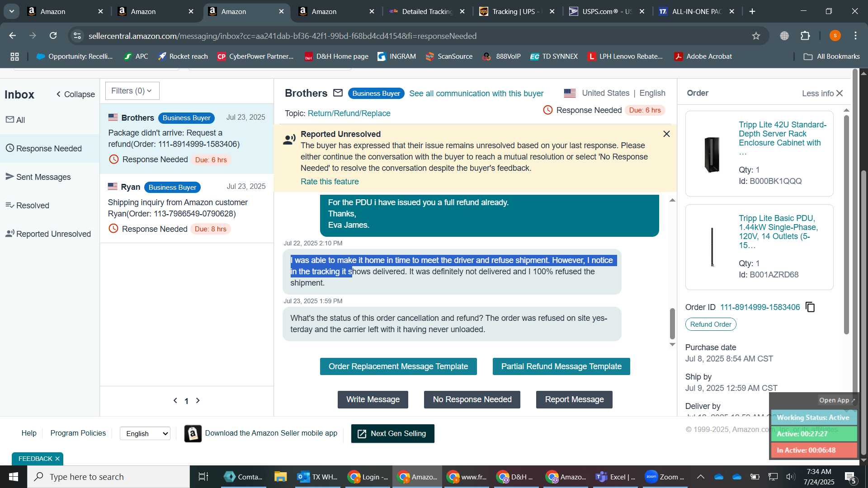Open the Chrome apps grid shortcut
The height and width of the screenshot is (488, 868).
pos(14,56)
